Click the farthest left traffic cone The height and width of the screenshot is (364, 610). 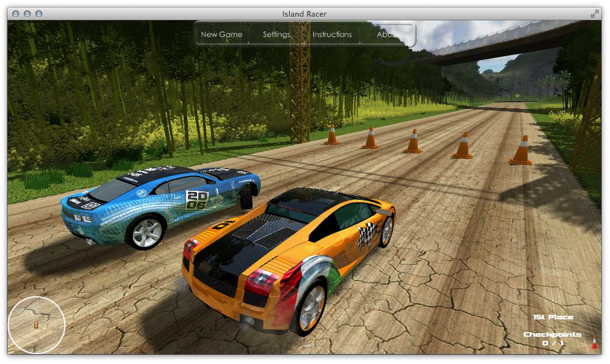(332, 134)
